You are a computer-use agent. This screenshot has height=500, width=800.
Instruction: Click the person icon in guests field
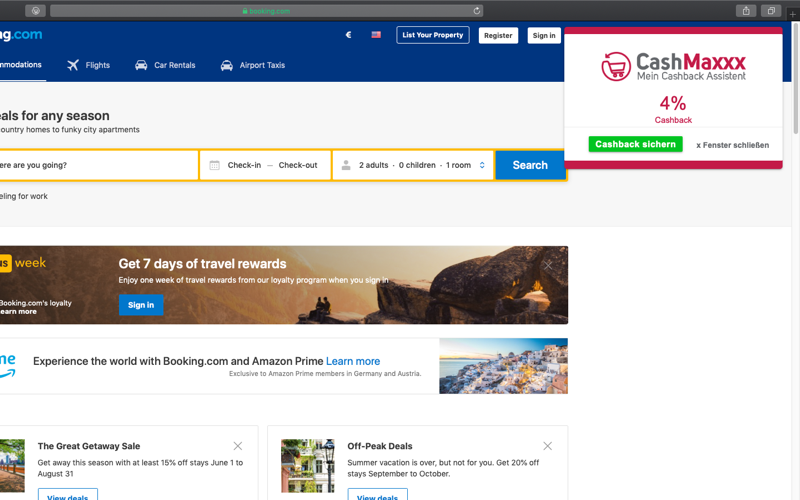click(x=346, y=165)
